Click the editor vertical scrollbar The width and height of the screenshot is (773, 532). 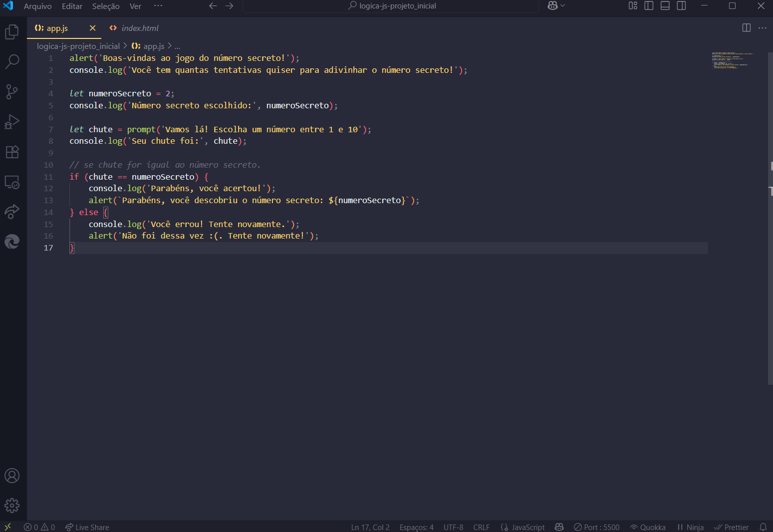[771, 218]
